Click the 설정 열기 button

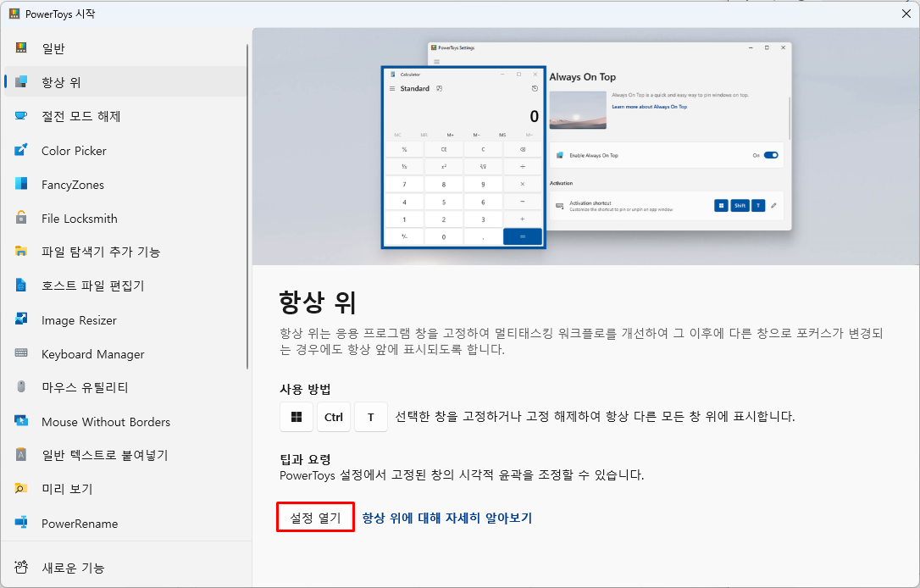(316, 517)
